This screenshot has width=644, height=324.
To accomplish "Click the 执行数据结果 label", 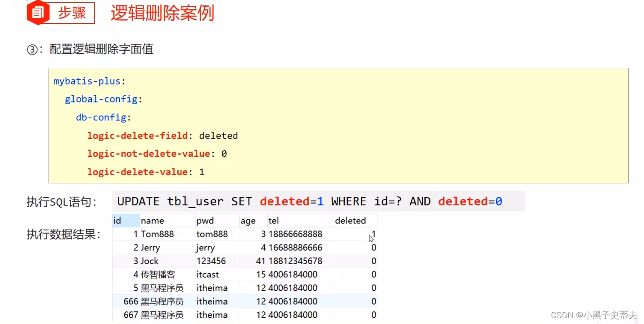I will pyautogui.click(x=63, y=234).
